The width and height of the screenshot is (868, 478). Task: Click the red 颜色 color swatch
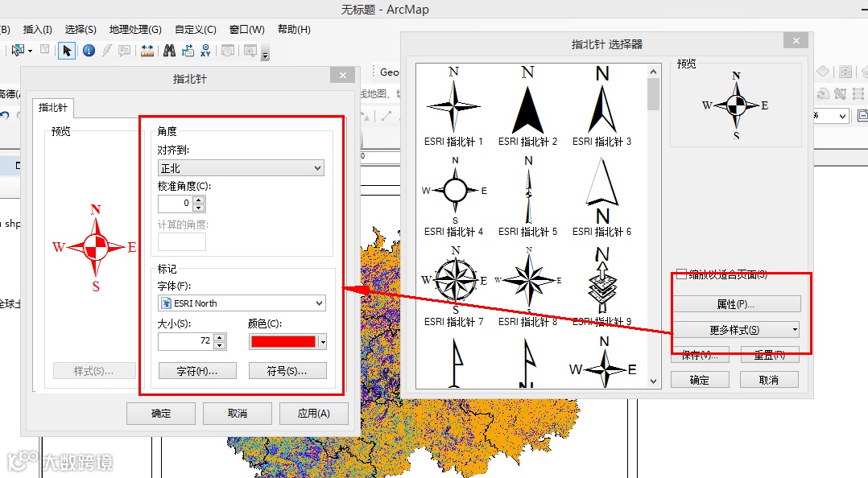click(283, 342)
